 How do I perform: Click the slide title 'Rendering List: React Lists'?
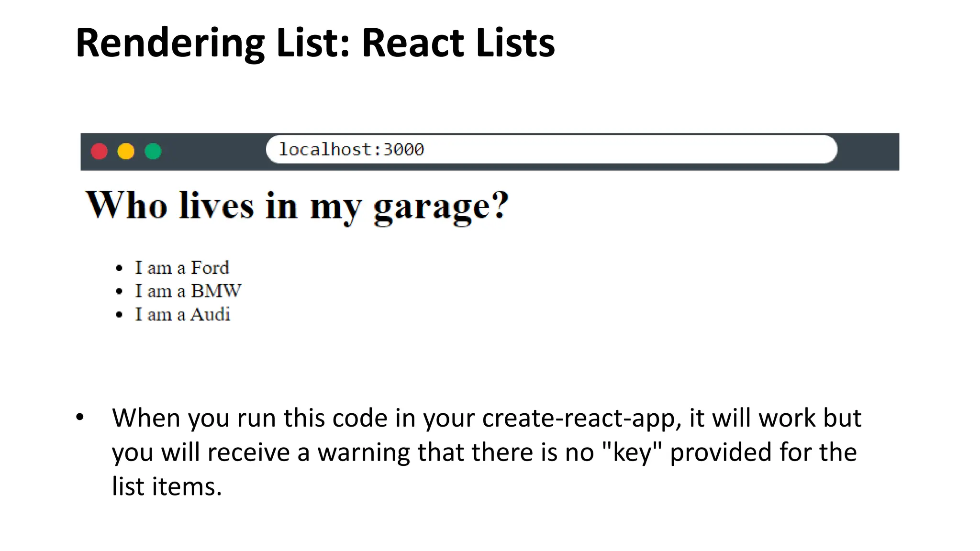pyautogui.click(x=315, y=43)
